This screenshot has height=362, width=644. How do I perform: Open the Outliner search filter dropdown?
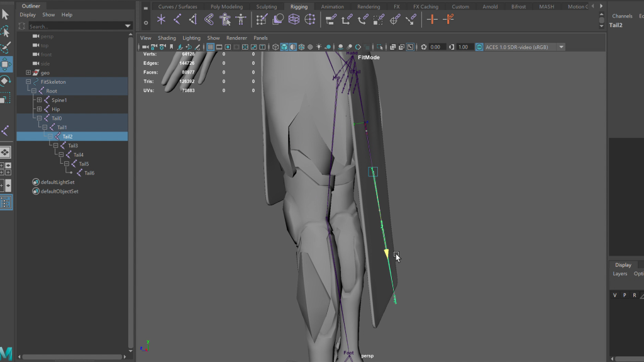(128, 26)
